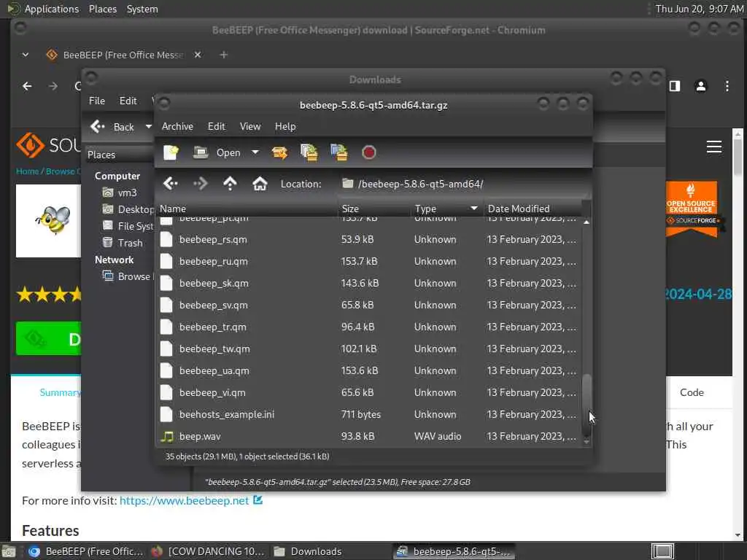Image resolution: width=747 pixels, height=560 pixels.
Task: Select Desktop in Downloads Places sidebar
Action: pos(128,209)
